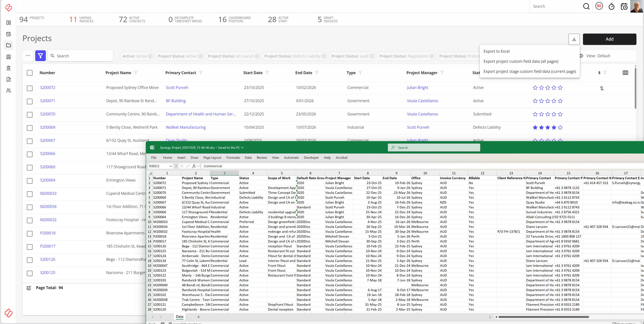Open the stopwatch timer icon
Screen dimensions: 644x324
pyautogui.click(x=611, y=7)
